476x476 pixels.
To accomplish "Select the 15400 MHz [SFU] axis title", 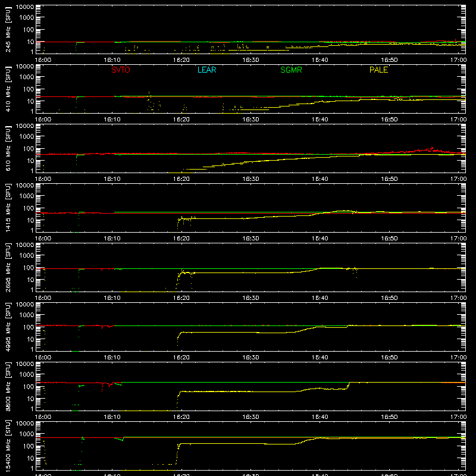I will click(x=8, y=446).
